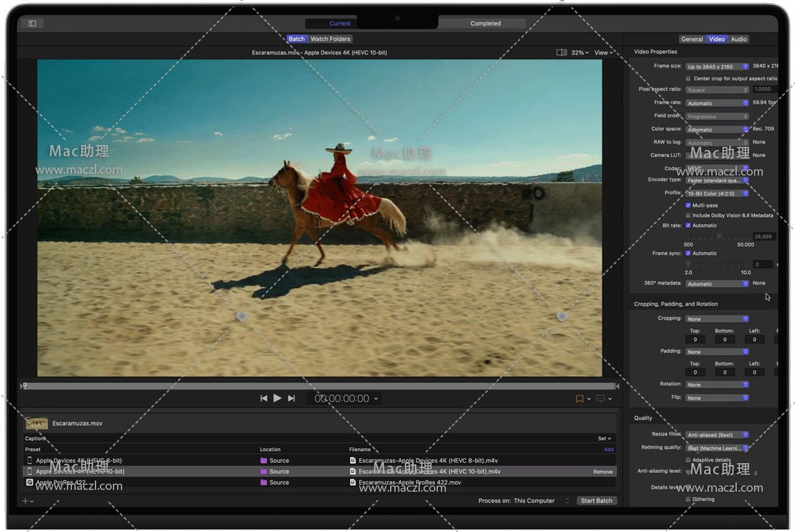Viewport: 795px width, 532px height.
Task: Click the captions speech bubble icon
Action: point(600,399)
